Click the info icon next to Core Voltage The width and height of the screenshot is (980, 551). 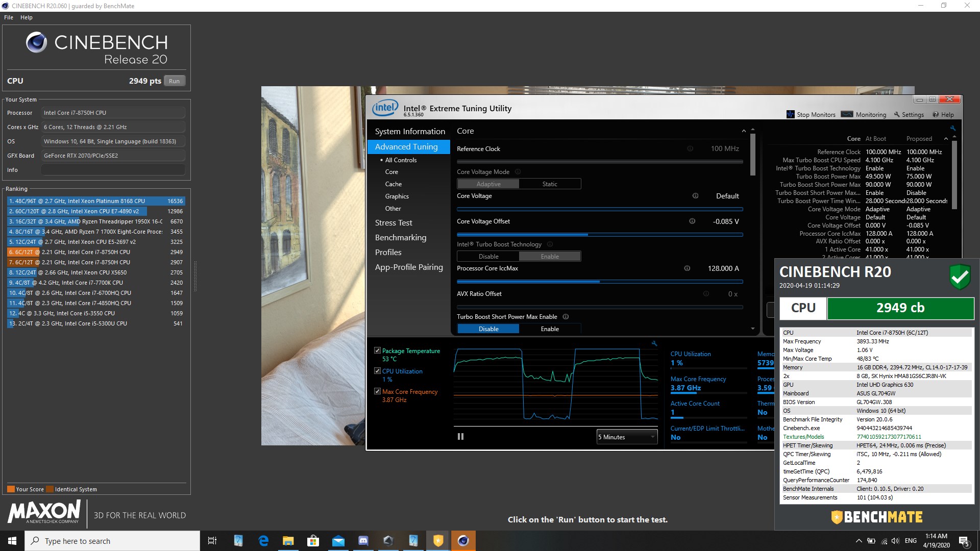point(695,196)
